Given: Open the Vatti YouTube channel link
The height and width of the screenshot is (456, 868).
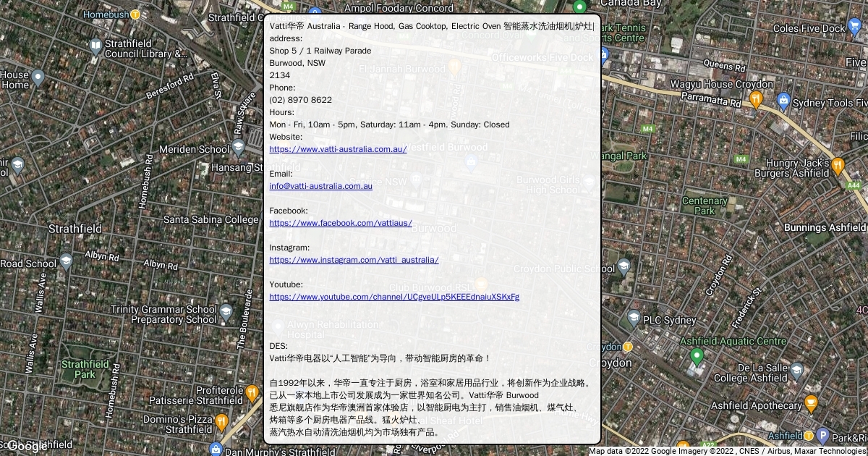Looking at the screenshot, I should (394, 297).
